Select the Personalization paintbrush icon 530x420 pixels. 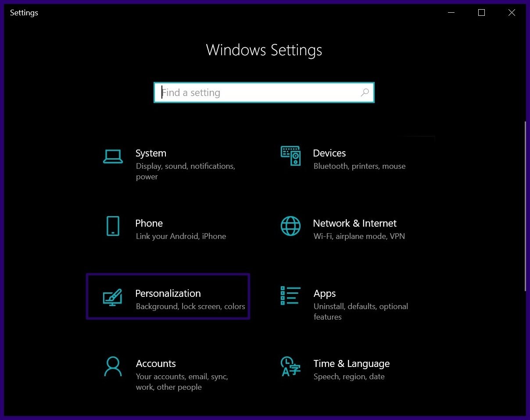(113, 297)
